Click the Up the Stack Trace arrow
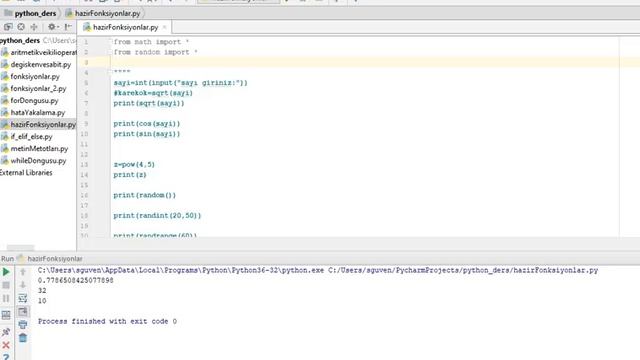This screenshot has width=640, height=360. pyautogui.click(x=23, y=272)
